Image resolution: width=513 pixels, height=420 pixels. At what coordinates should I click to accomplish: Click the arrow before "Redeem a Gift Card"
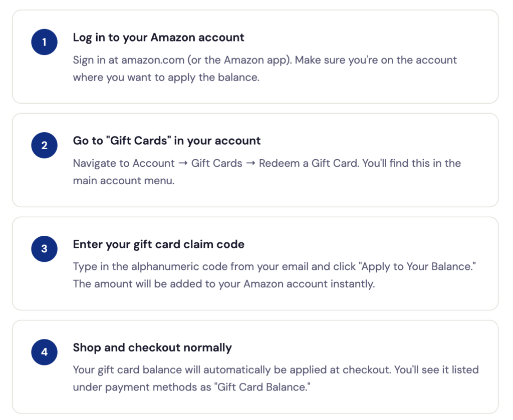[250, 164]
